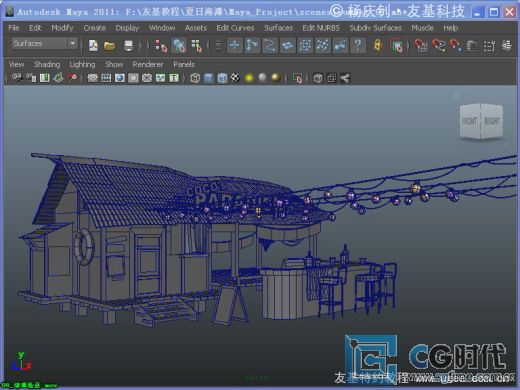This screenshot has height=390, width=520.
Task: Click the Open Scene folder icon
Action: [x=109, y=45]
